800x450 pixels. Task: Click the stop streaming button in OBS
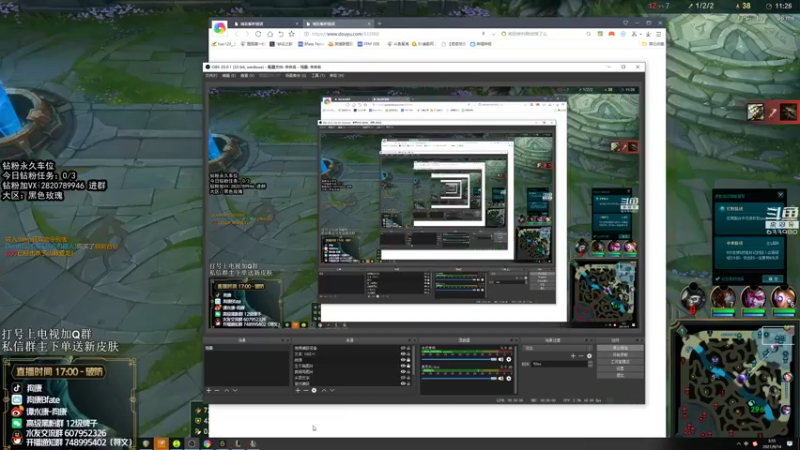pos(620,348)
